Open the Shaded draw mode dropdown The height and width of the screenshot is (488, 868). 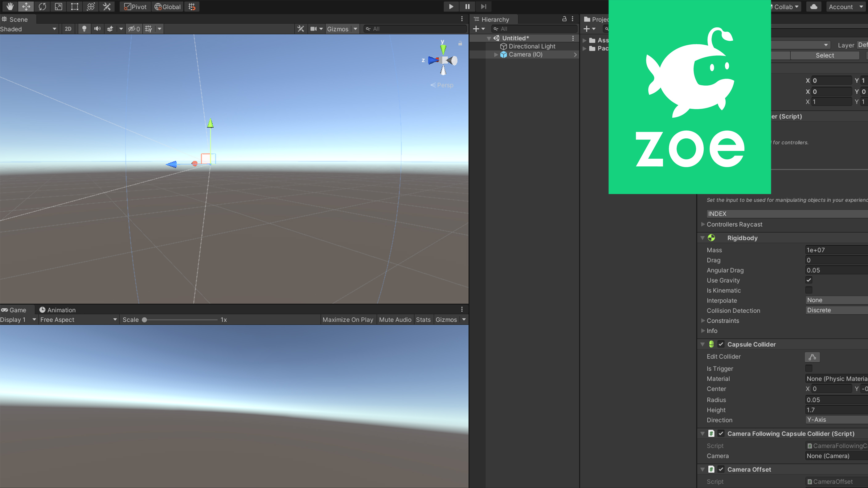(x=28, y=29)
